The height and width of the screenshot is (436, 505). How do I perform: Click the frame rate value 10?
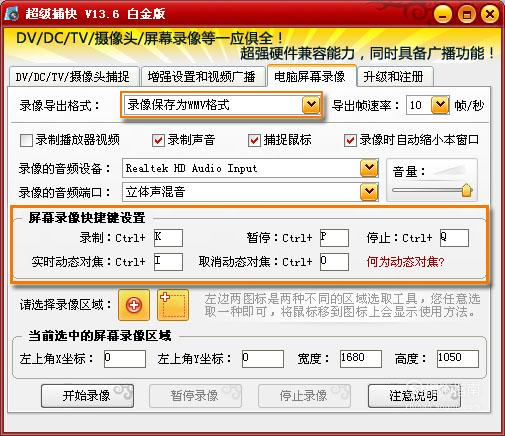(416, 105)
